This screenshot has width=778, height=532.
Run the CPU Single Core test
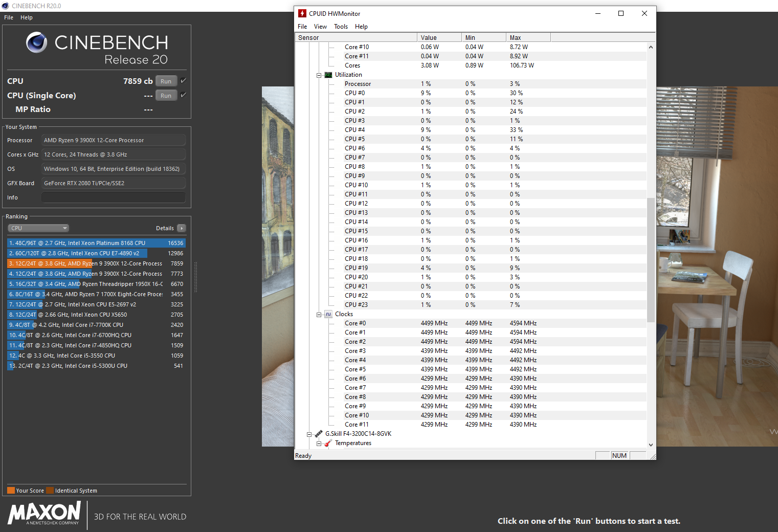[x=166, y=95]
